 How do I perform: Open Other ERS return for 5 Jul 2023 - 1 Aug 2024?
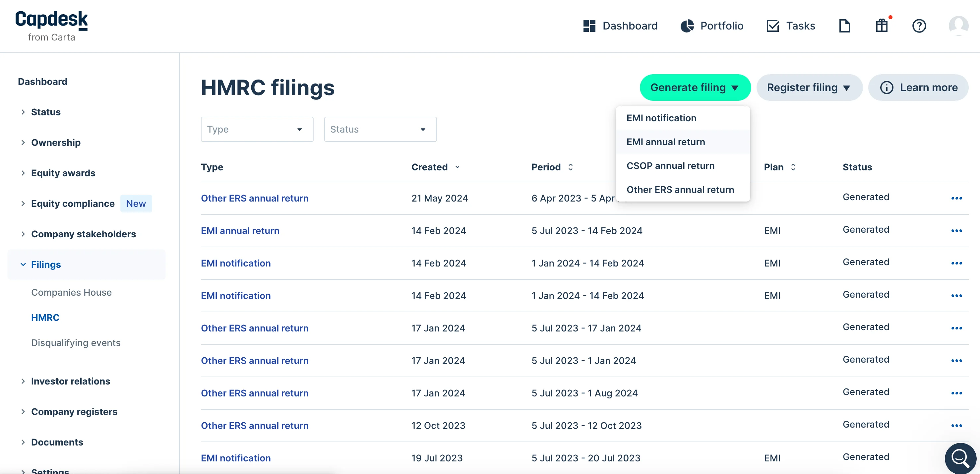(255, 393)
